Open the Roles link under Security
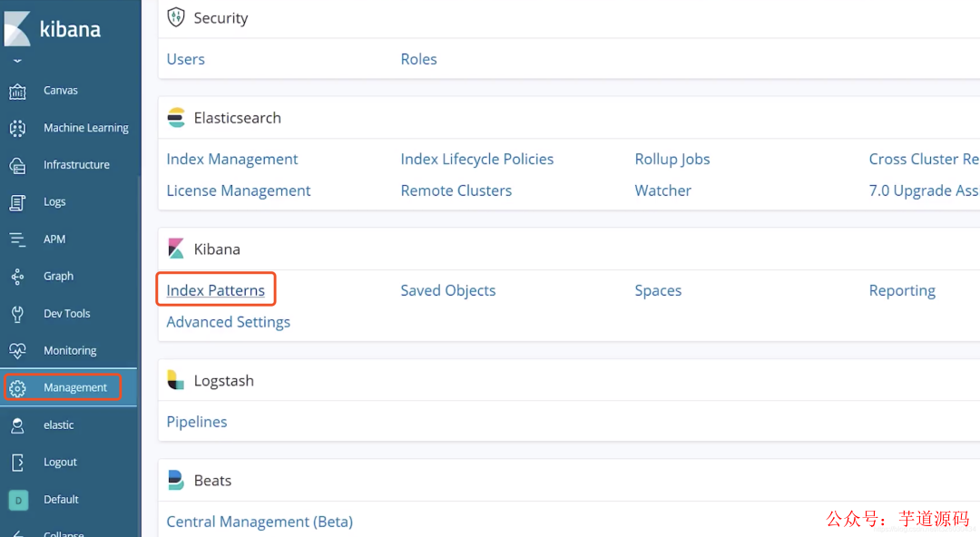This screenshot has height=537, width=980. click(x=418, y=59)
